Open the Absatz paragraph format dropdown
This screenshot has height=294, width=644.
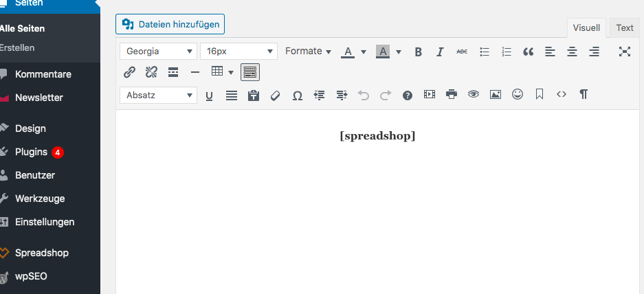(x=157, y=95)
